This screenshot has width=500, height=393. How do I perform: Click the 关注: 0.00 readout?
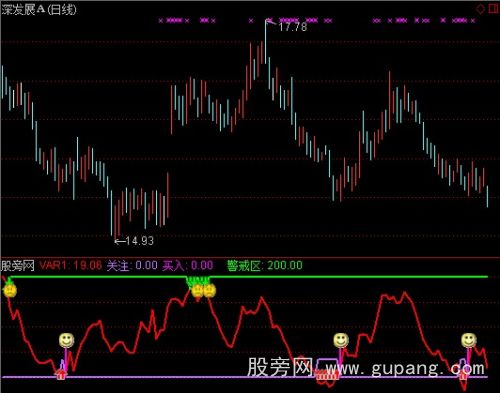[132, 265]
